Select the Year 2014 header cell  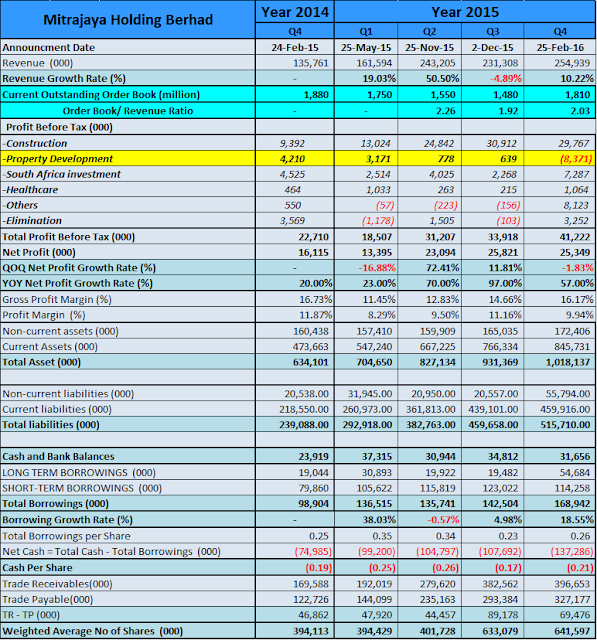point(295,12)
